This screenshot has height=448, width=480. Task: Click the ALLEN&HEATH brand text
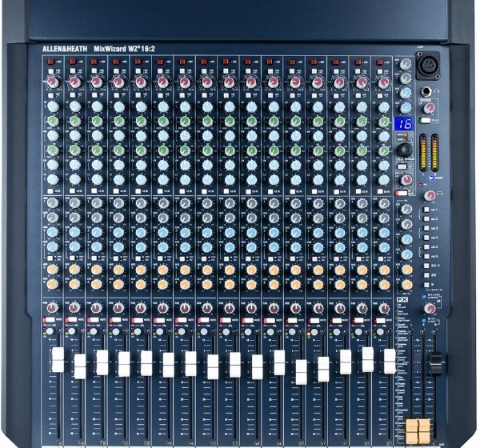[x=65, y=49]
